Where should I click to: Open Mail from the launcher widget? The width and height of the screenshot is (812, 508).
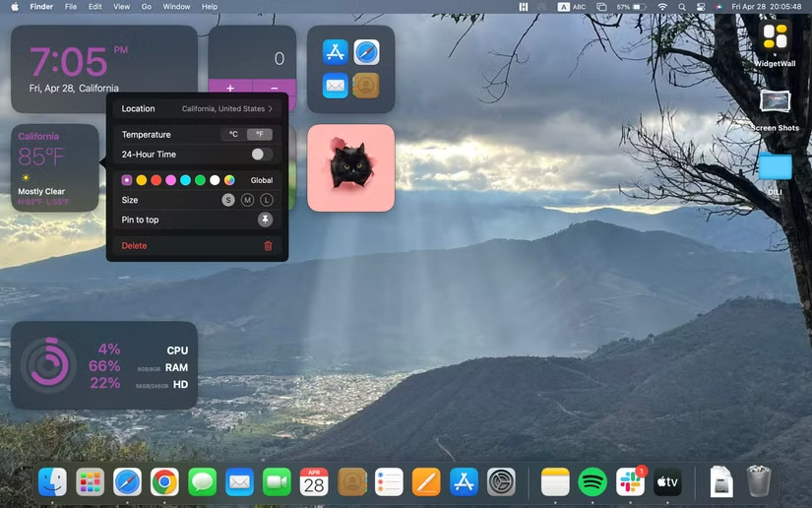pyautogui.click(x=336, y=86)
